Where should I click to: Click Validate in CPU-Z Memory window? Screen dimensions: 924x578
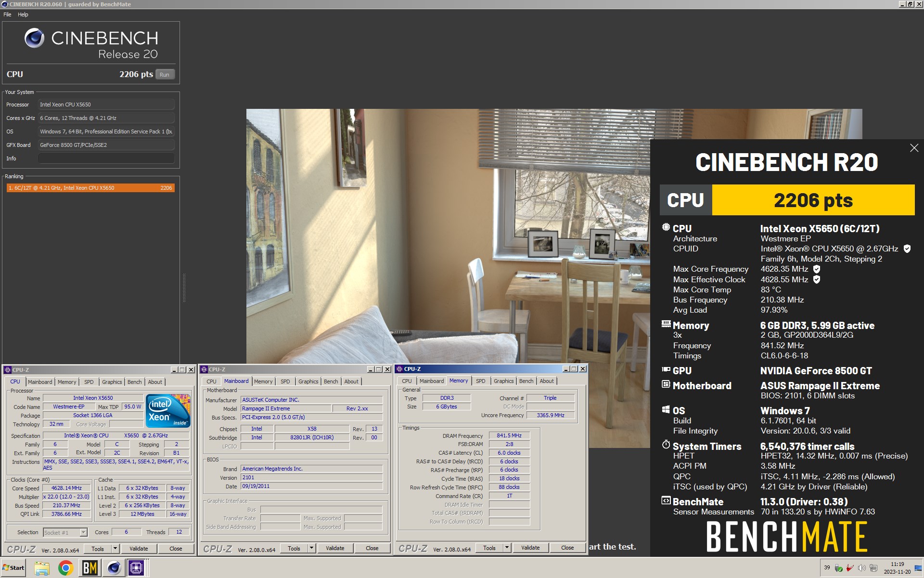pos(530,548)
